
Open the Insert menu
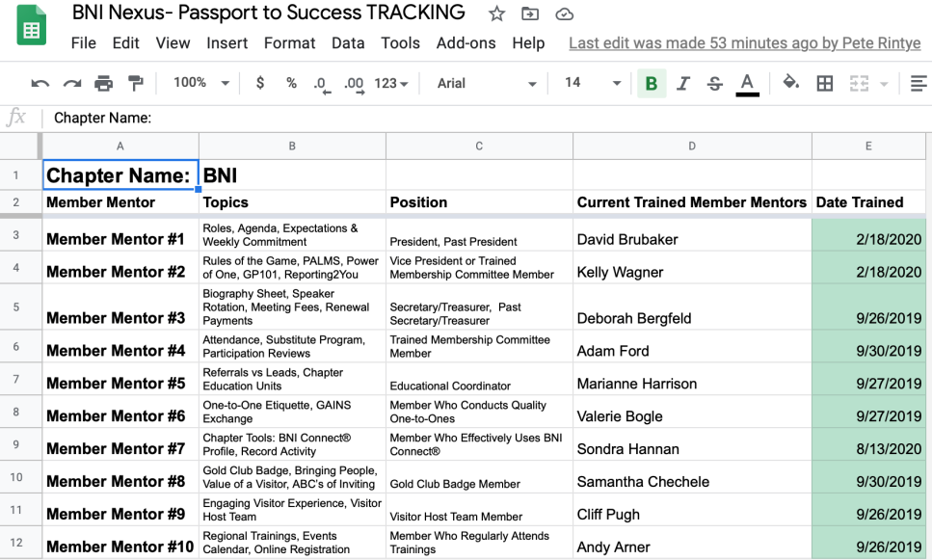click(x=227, y=42)
